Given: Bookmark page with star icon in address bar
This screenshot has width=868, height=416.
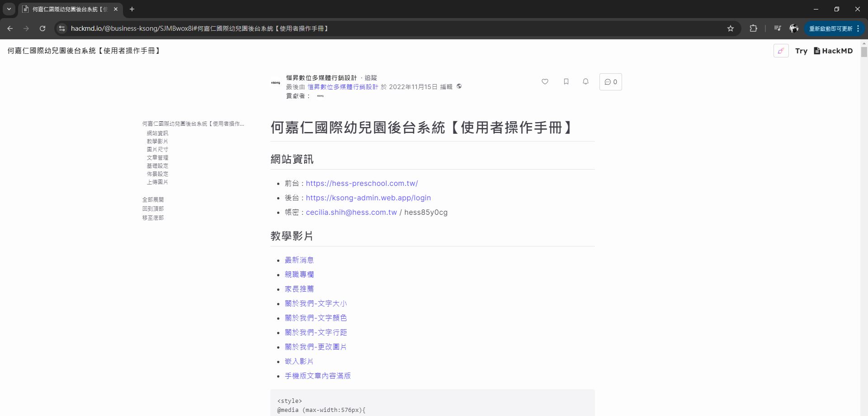Looking at the screenshot, I should click(x=731, y=28).
